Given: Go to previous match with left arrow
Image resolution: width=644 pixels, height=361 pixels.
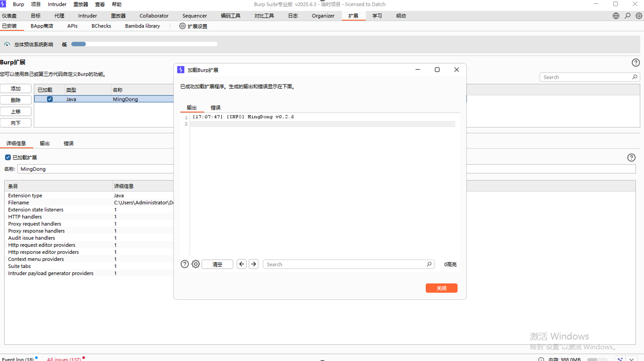Looking at the screenshot, I should pyautogui.click(x=241, y=264).
